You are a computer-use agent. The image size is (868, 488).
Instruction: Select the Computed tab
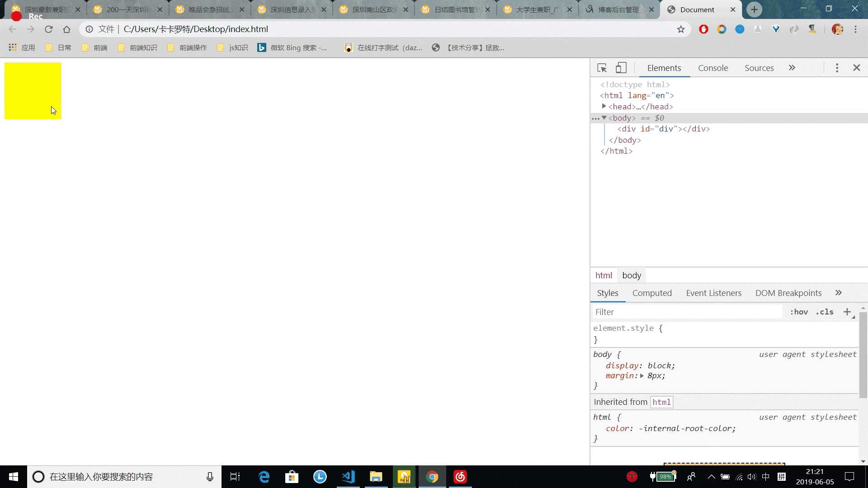(651, 292)
